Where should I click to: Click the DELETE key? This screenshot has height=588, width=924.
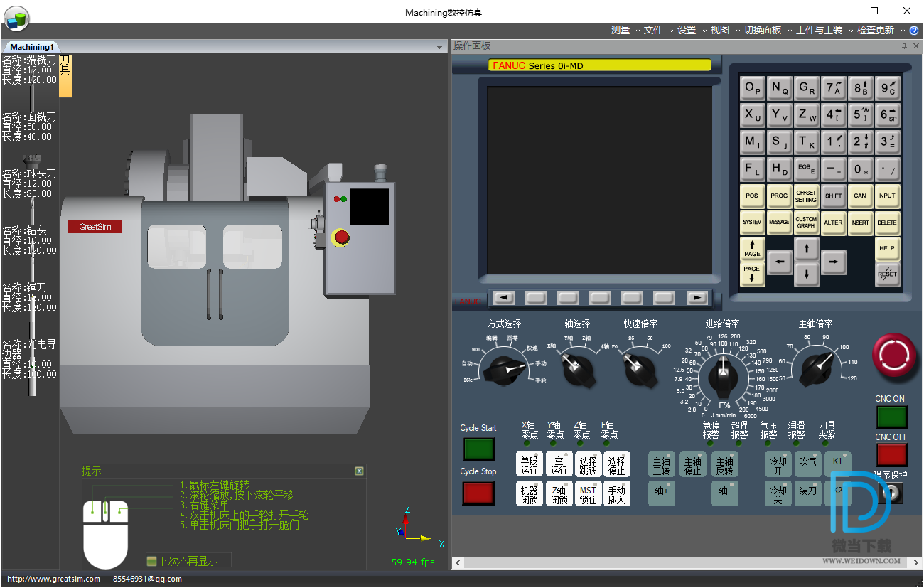click(887, 223)
